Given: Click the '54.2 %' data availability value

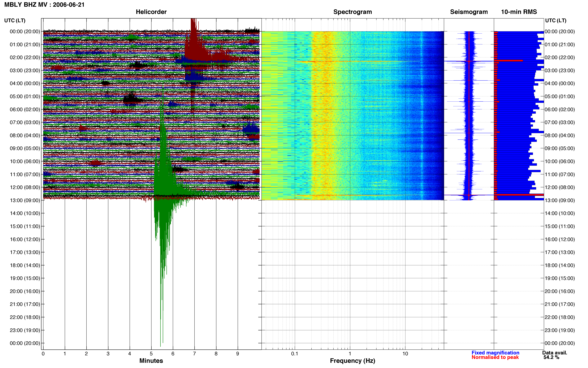Looking at the screenshot, I should [551, 357].
